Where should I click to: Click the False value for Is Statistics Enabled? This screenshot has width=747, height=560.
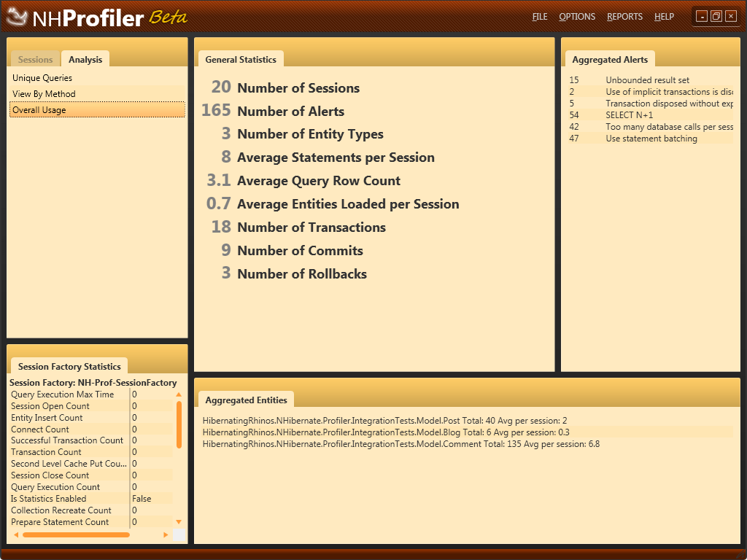pyautogui.click(x=142, y=499)
